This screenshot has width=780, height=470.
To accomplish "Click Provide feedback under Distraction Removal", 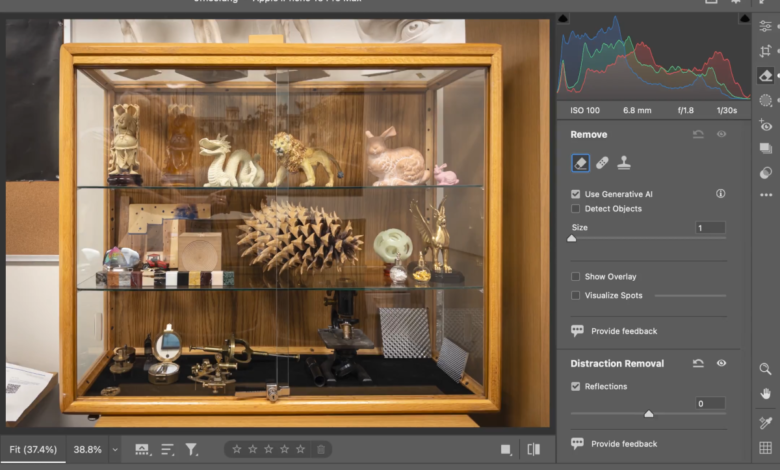I will 623,444.
